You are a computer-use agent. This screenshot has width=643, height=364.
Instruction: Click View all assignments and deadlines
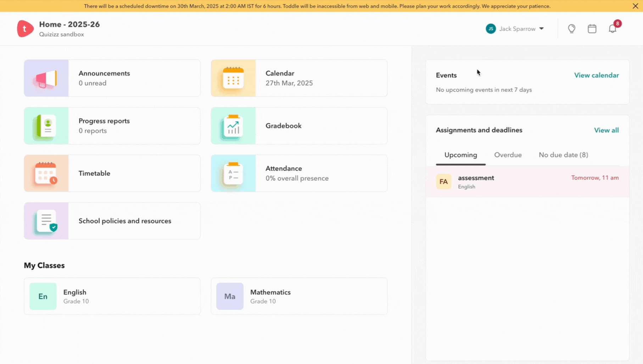click(x=606, y=130)
